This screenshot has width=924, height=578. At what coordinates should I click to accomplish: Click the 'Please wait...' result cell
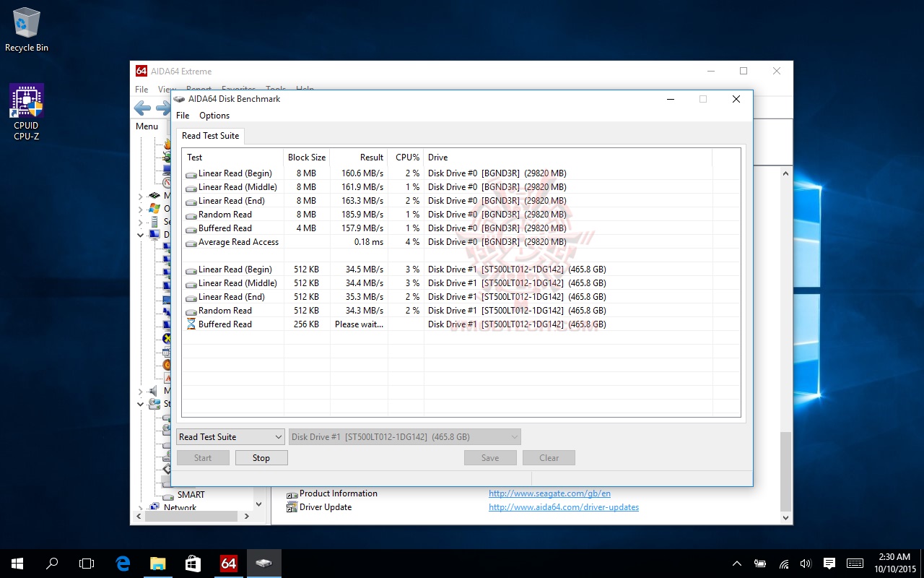[359, 324]
